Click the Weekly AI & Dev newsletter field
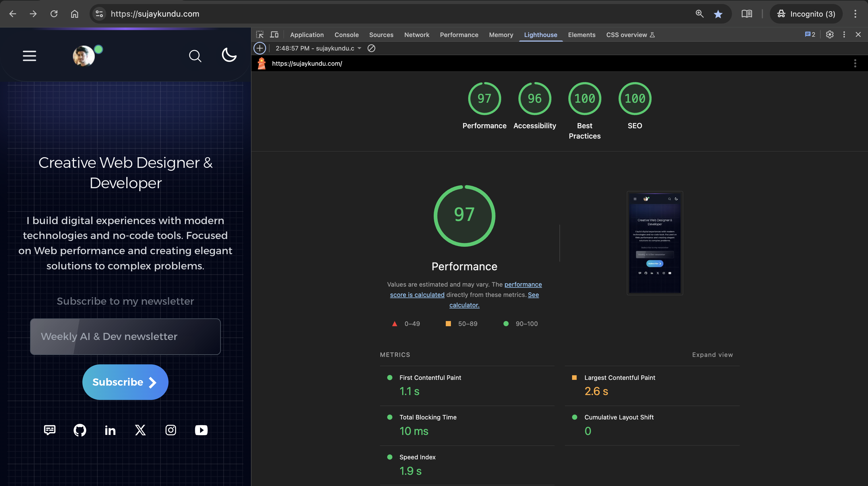This screenshot has width=868, height=486. (125, 337)
